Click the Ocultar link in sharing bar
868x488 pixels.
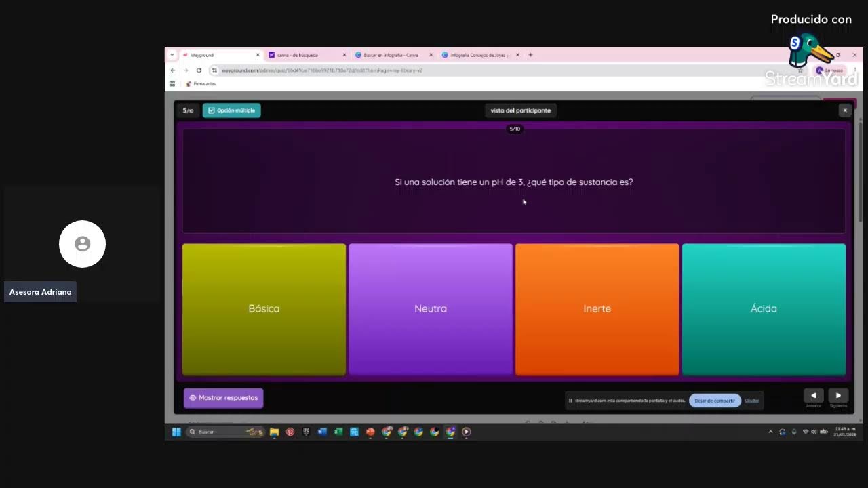click(x=751, y=401)
